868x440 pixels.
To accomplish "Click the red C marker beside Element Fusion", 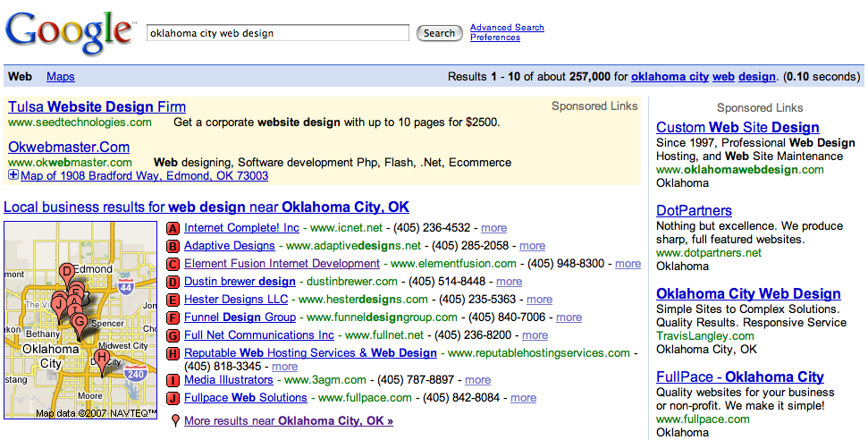I will (173, 264).
